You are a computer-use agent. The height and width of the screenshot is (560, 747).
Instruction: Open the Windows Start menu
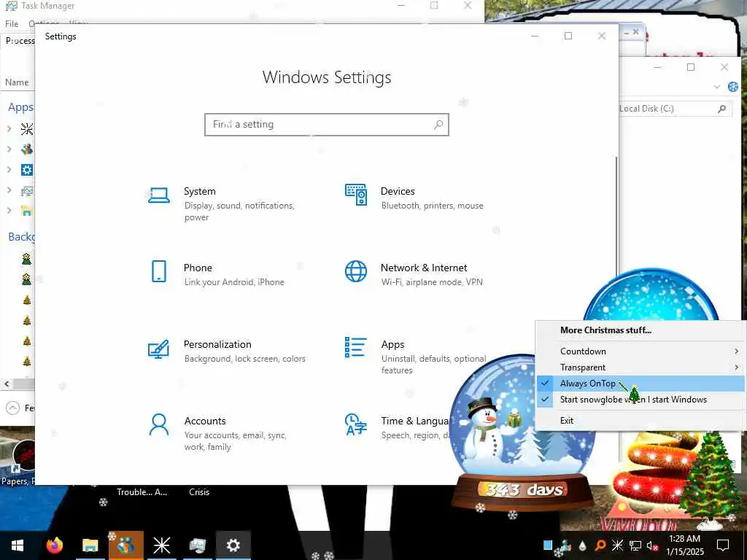(18, 545)
